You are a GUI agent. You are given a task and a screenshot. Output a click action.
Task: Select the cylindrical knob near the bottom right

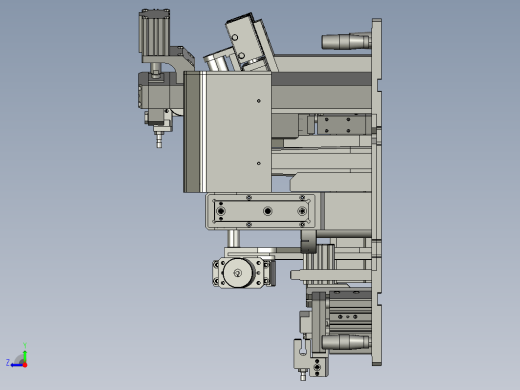[346, 342]
